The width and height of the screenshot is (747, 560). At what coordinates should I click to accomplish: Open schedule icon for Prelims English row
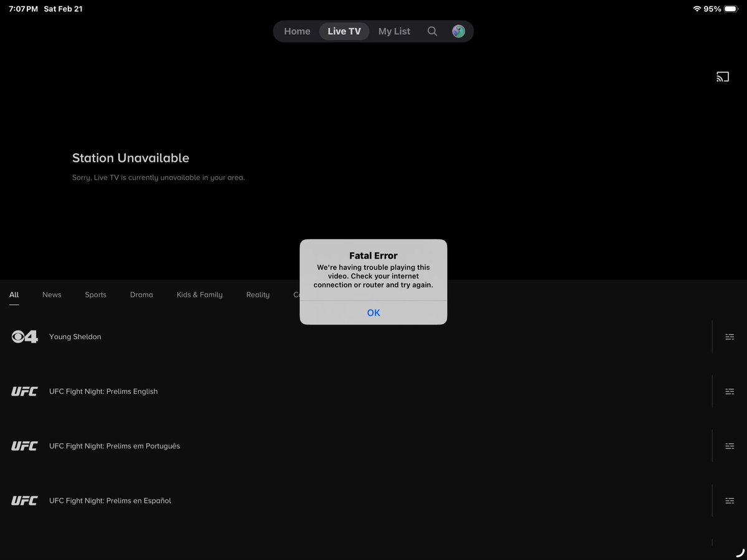(730, 391)
